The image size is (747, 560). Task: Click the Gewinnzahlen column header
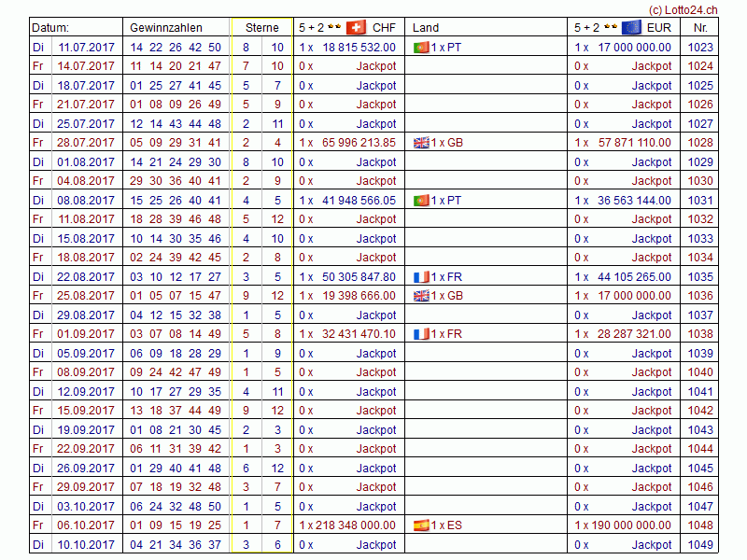point(166,28)
